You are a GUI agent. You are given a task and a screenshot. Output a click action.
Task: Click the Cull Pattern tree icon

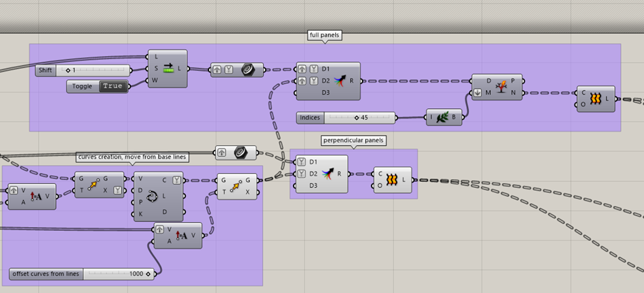[501, 87]
